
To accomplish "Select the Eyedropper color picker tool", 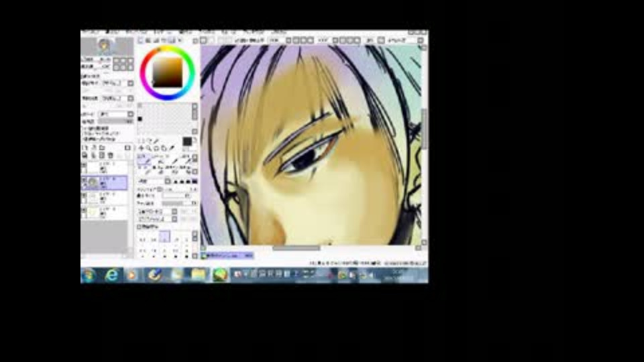I will point(171,148).
